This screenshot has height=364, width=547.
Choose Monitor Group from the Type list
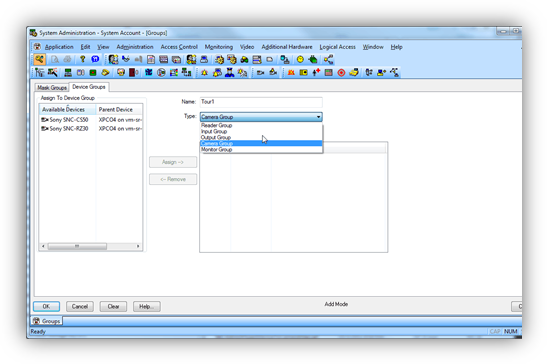click(x=261, y=149)
